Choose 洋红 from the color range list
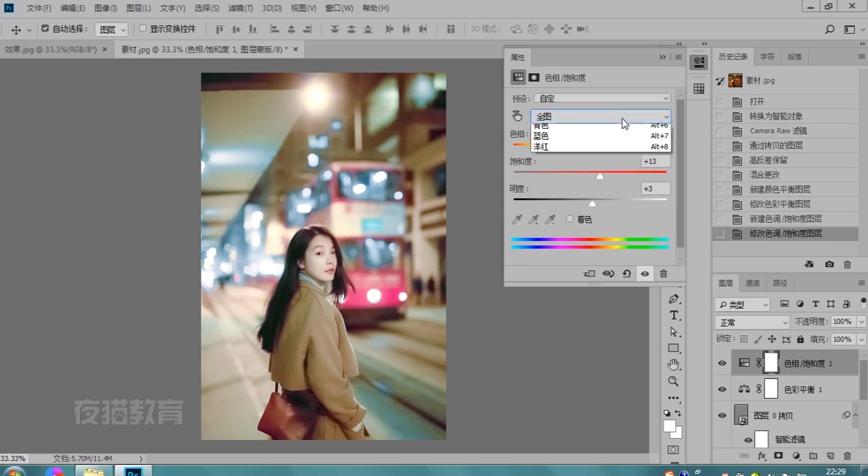Viewport: 868px width, 476px height. click(541, 147)
